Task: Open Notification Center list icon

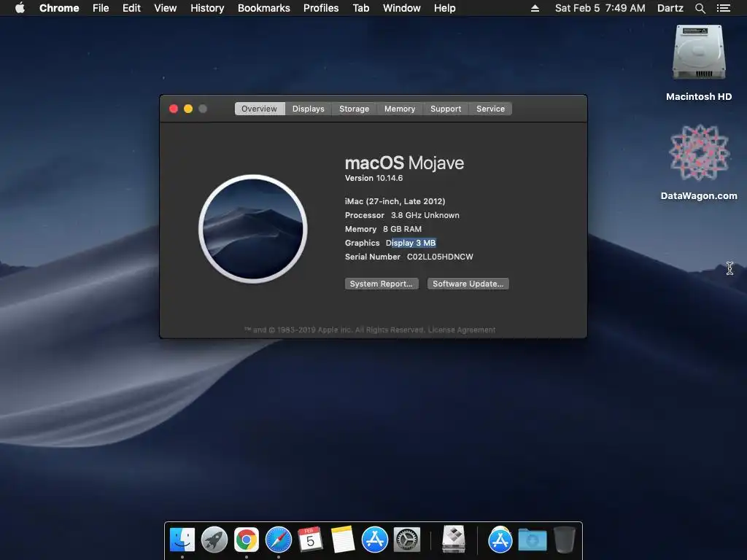Action: [x=723, y=8]
